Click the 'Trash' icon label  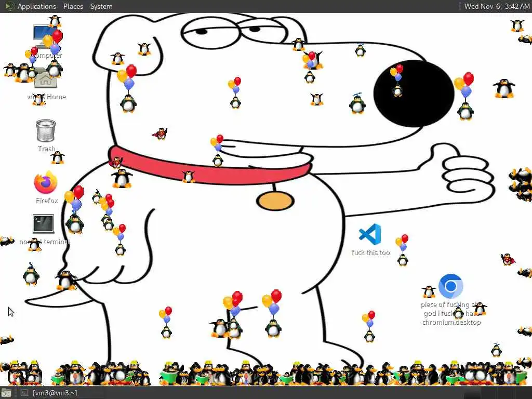pyautogui.click(x=46, y=149)
